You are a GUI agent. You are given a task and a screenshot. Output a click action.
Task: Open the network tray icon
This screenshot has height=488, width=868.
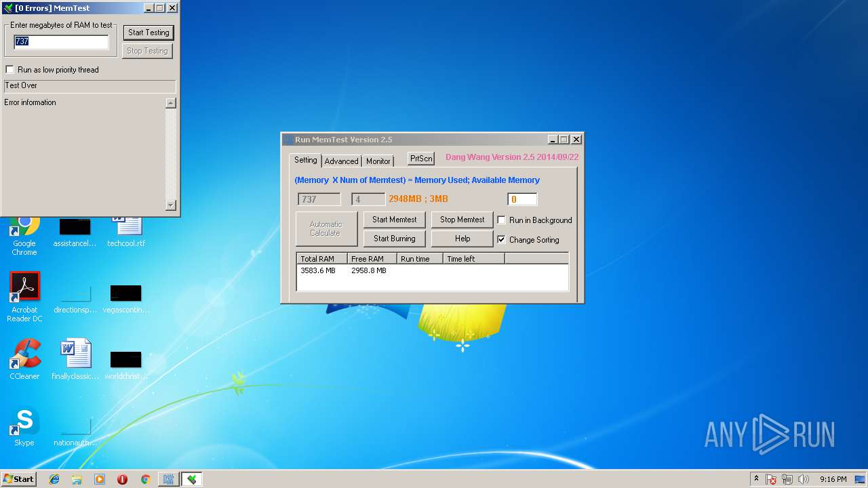(x=787, y=479)
